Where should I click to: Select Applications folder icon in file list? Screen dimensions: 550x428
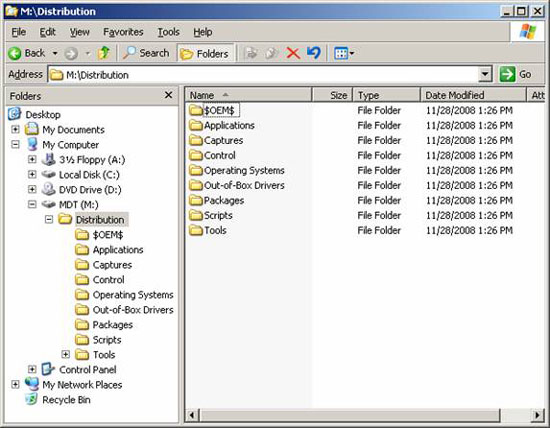point(196,125)
